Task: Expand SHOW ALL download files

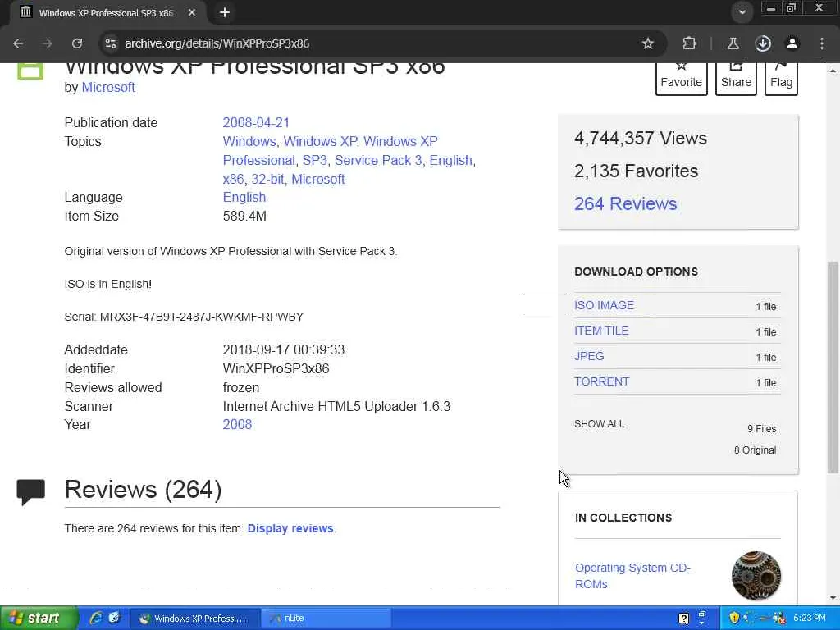Action: (x=599, y=424)
